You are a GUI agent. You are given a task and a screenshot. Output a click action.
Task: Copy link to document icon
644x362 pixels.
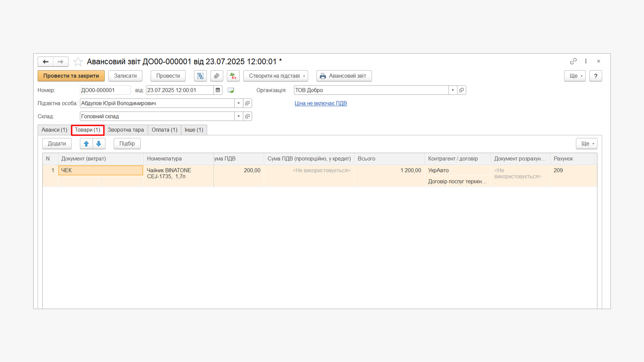click(x=573, y=61)
